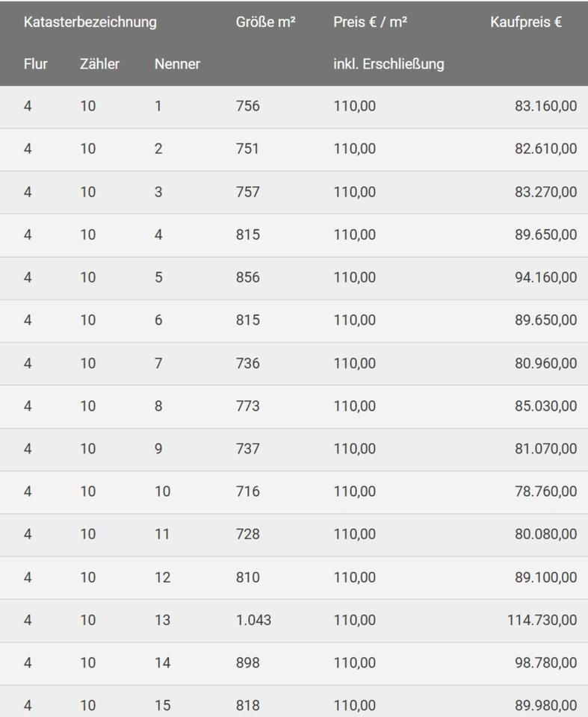588x717 pixels.
Task: Select the purchase price 83.160,00
Action: click(545, 106)
